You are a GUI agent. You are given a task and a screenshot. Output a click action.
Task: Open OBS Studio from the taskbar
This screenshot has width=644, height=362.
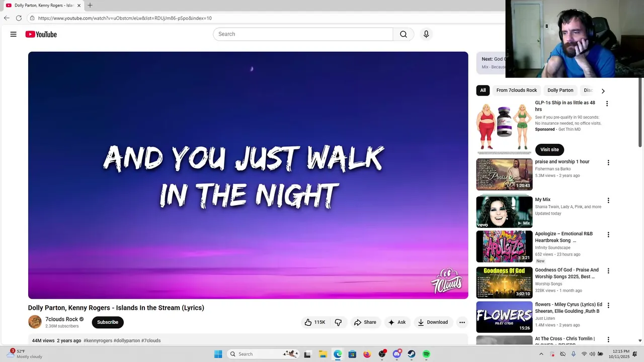pos(382,354)
